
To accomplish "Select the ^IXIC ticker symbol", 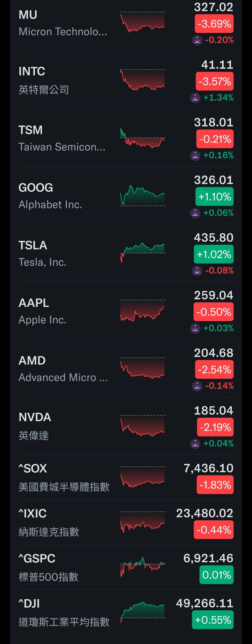I will coord(33,514).
